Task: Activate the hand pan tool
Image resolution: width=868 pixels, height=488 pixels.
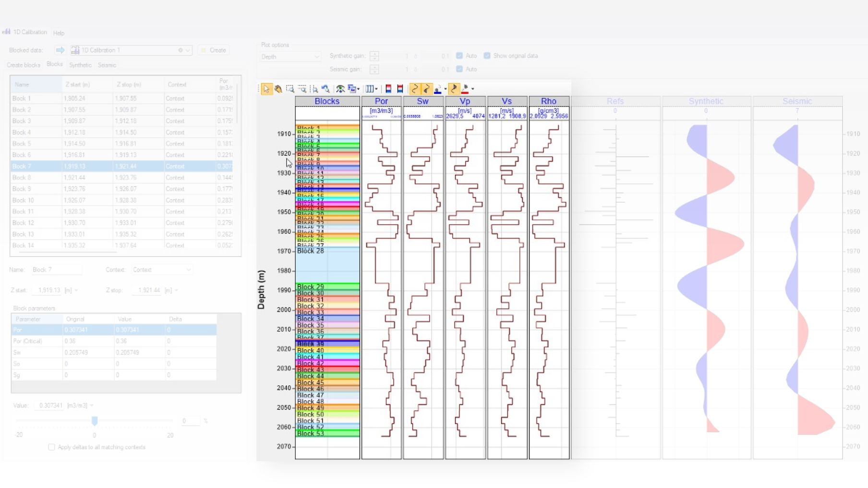Action: pyautogui.click(x=278, y=89)
